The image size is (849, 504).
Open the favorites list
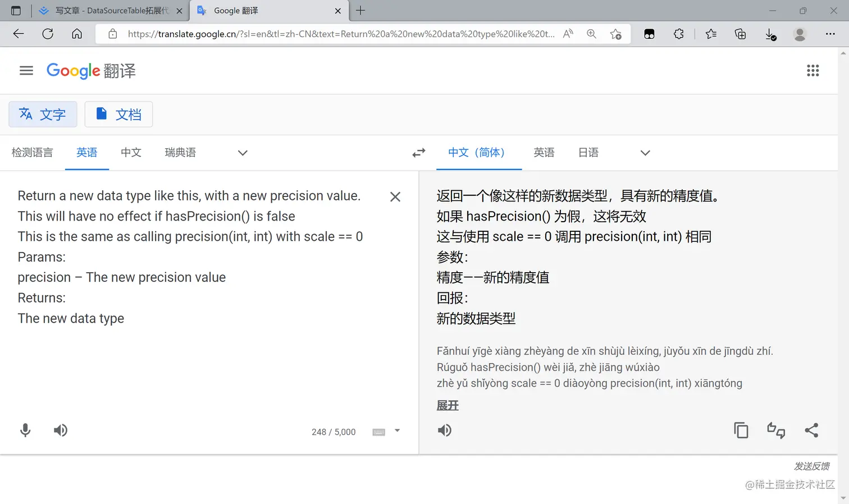[x=711, y=34]
